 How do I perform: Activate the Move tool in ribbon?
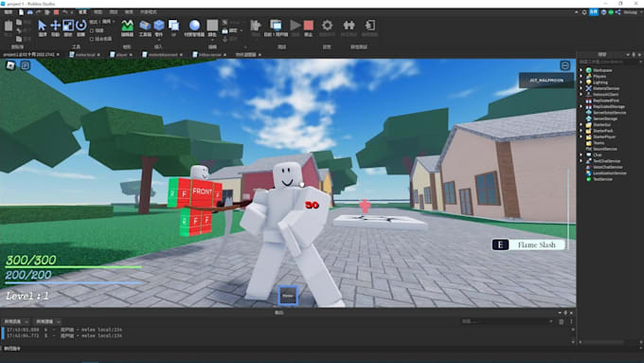[x=56, y=27]
